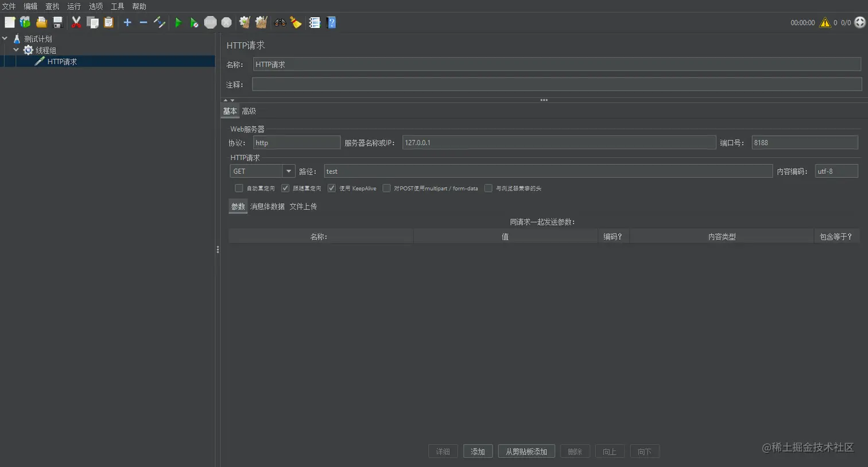Toggle the 使用 KeepAlive checkbox

tap(332, 188)
